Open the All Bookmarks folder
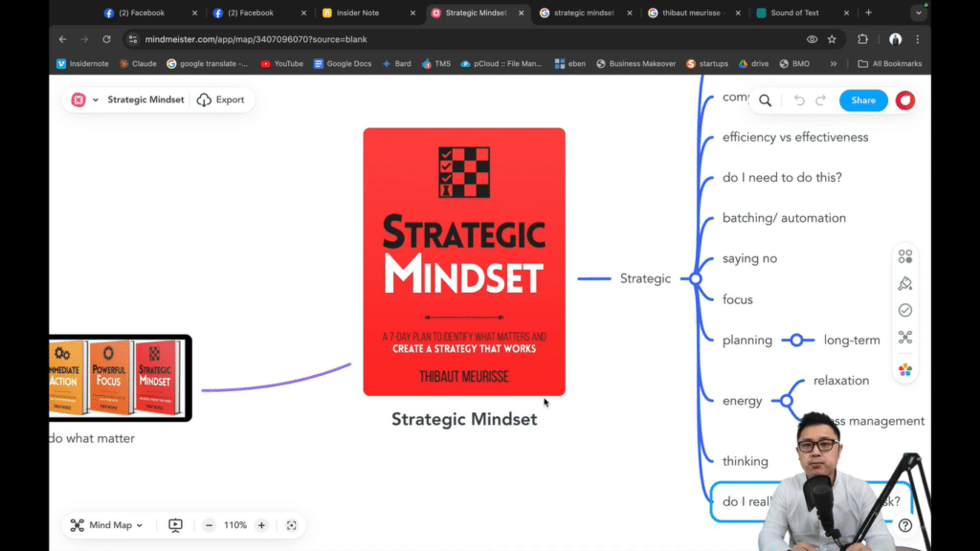980x551 pixels. (x=890, y=64)
